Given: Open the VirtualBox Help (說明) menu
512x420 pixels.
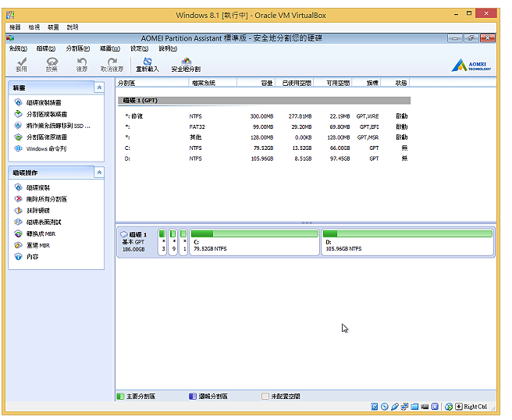Looking at the screenshot, I should point(73,27).
